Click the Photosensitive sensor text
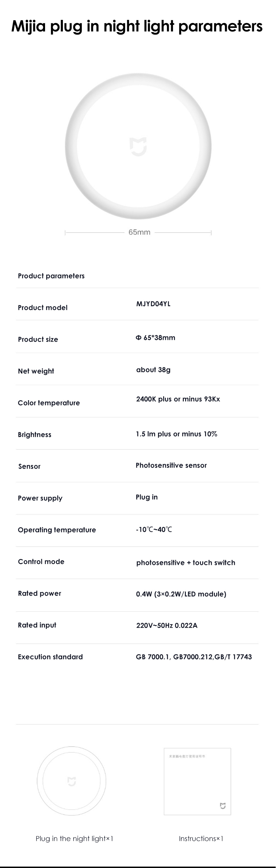Screen dimensions: 276x868 click(171, 465)
